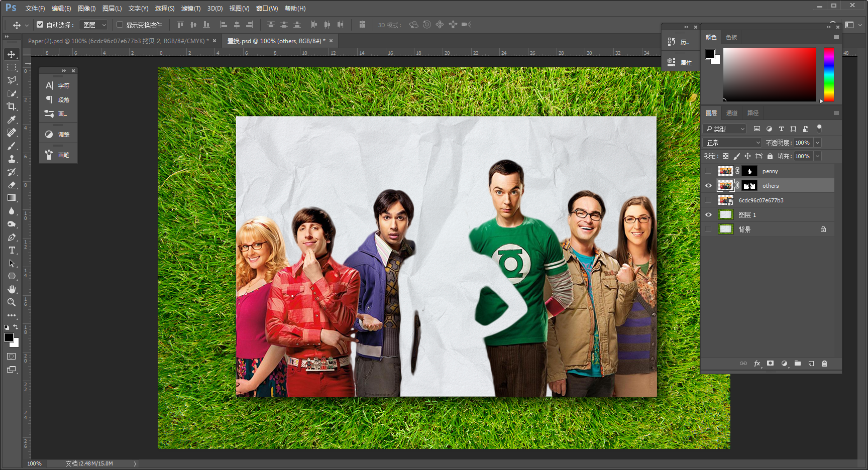Pick a color in the color field
The height and width of the screenshot is (470, 868).
pyautogui.click(x=770, y=75)
